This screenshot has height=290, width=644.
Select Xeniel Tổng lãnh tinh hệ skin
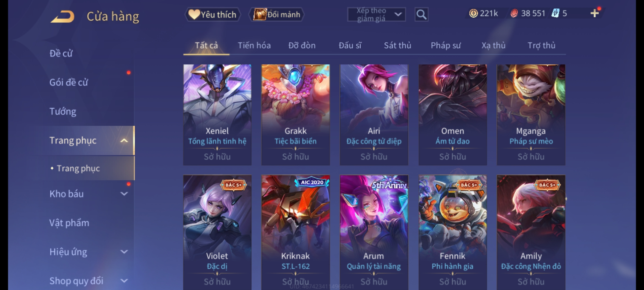coord(217,115)
